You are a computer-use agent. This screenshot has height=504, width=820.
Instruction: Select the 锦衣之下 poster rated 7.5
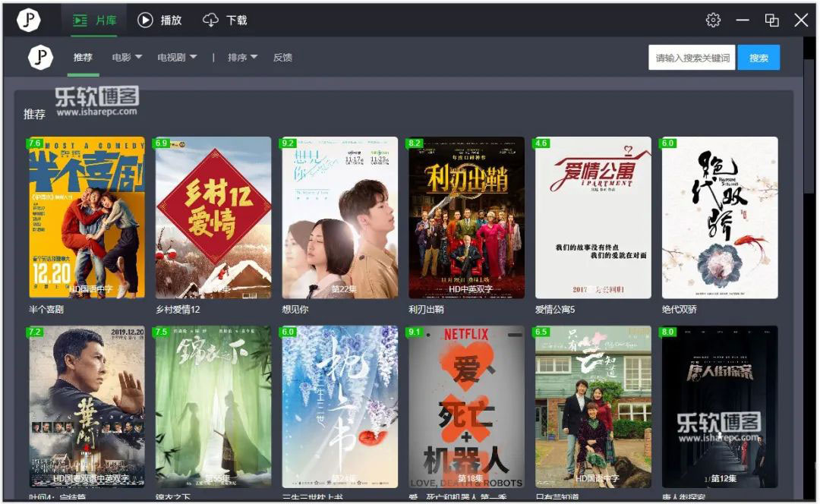point(213,407)
